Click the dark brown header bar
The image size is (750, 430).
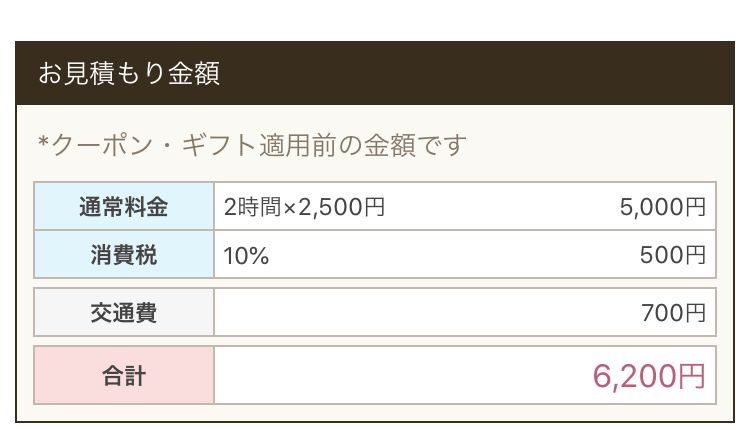375,73
